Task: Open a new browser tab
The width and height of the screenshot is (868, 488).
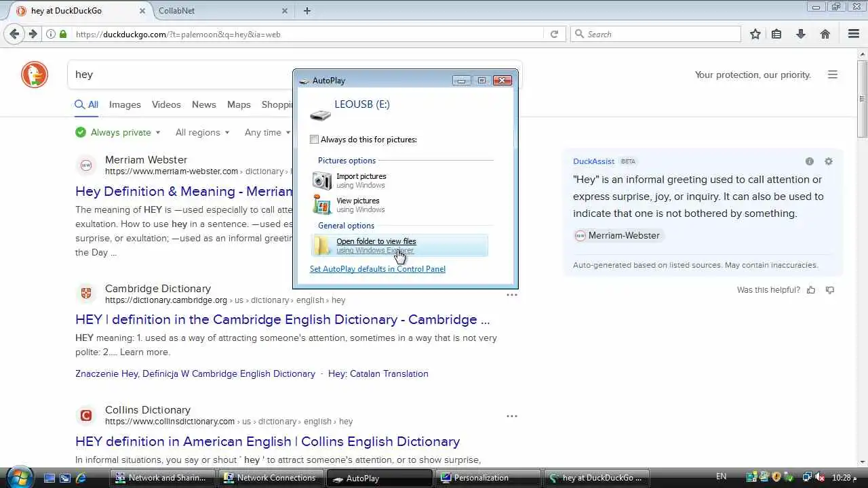Action: (307, 11)
